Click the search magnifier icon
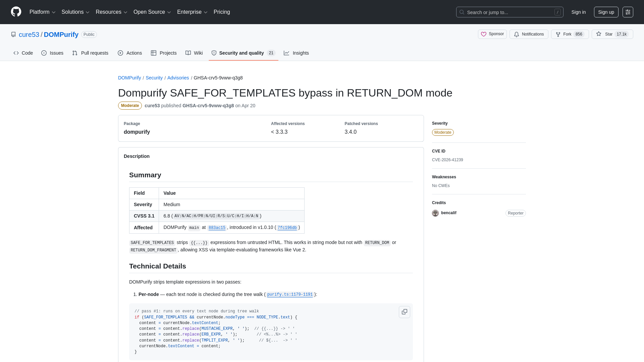This screenshot has height=362, width=644. coord(462,12)
